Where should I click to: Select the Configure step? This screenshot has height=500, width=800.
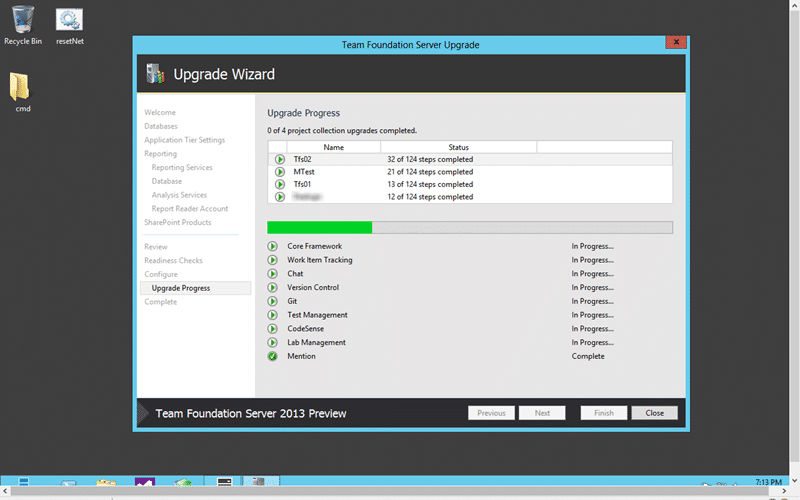coord(161,274)
